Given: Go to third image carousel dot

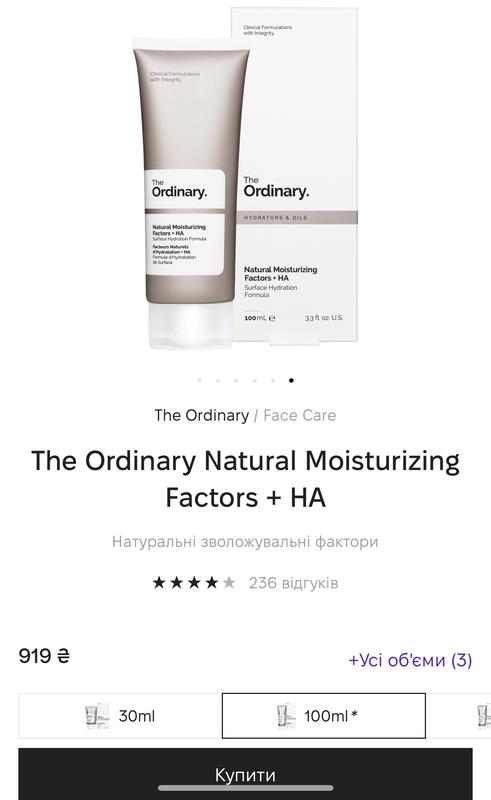Looking at the screenshot, I should (236, 380).
